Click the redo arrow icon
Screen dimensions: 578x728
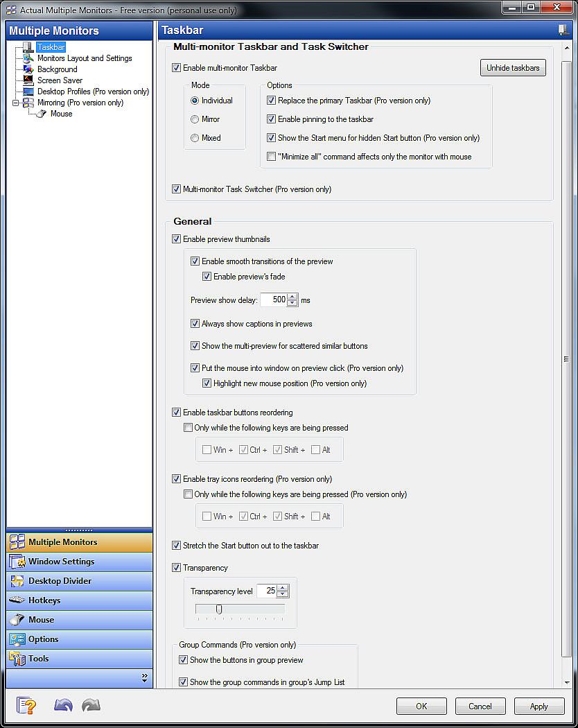click(x=91, y=706)
